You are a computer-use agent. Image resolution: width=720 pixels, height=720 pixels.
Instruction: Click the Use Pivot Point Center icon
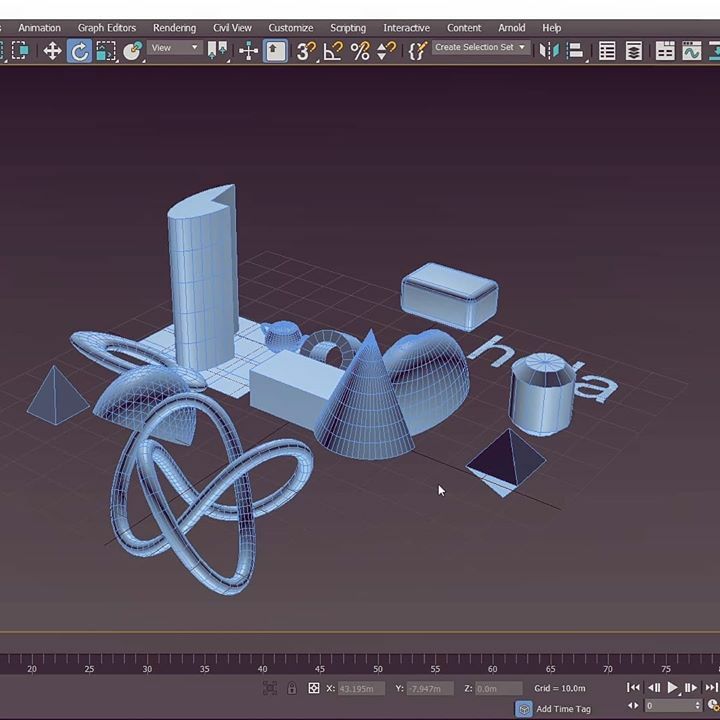pyautogui.click(x=218, y=50)
